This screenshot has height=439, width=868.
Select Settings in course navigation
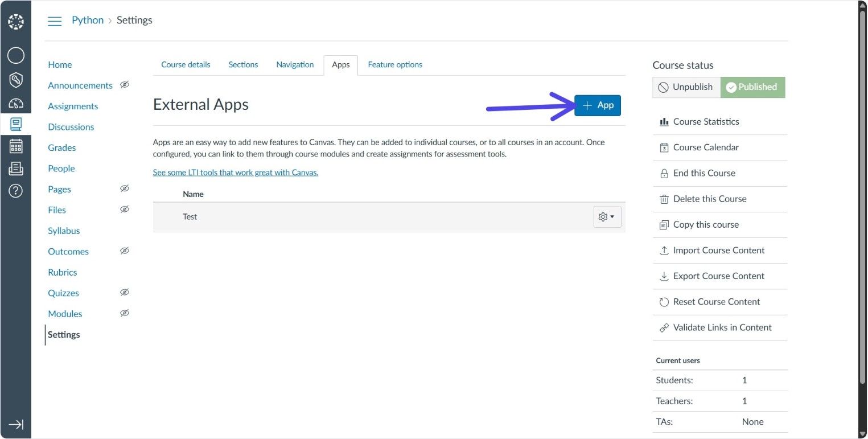coord(64,335)
